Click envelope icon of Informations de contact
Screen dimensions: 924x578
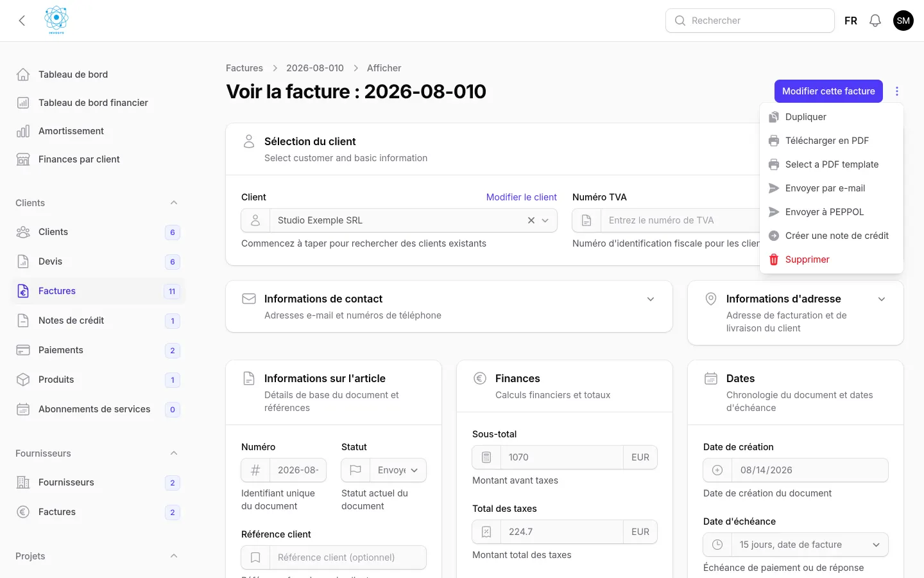pos(249,299)
